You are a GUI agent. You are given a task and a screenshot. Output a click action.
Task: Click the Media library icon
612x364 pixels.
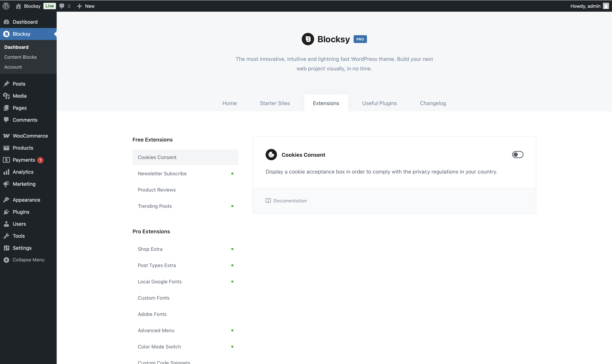tap(6, 96)
